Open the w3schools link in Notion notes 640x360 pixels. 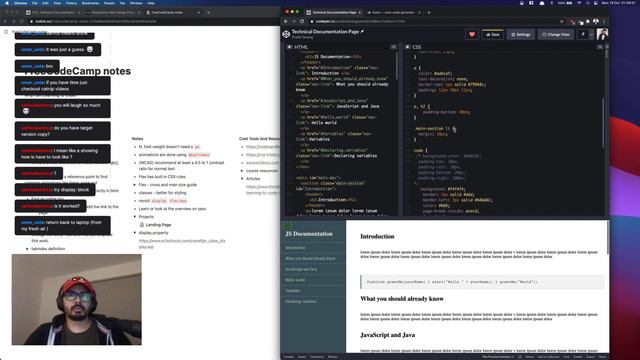pyautogui.click(x=182, y=244)
